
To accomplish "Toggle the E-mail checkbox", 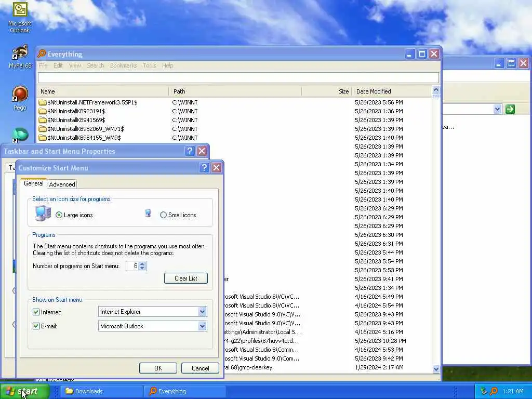I will tap(36, 326).
